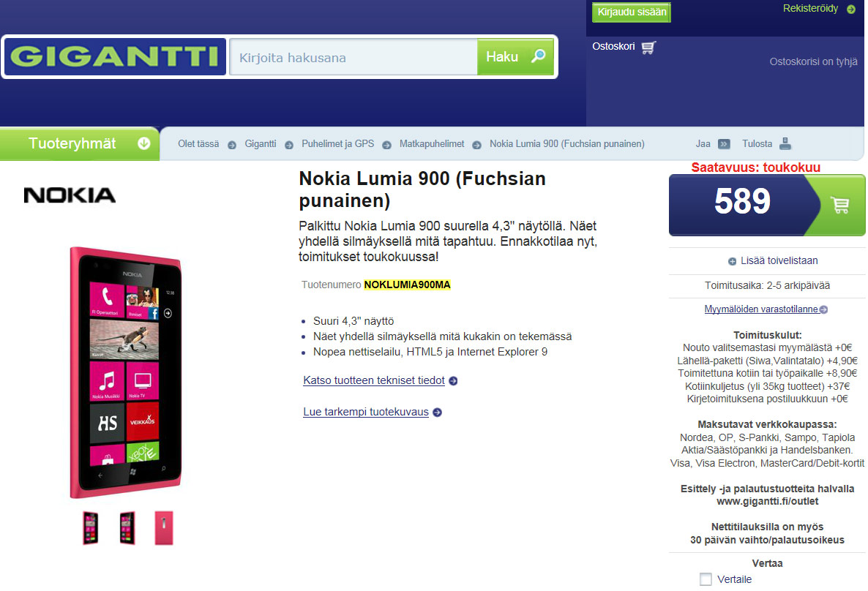Click the arrow icon next to Rekisteröidy

851,10
